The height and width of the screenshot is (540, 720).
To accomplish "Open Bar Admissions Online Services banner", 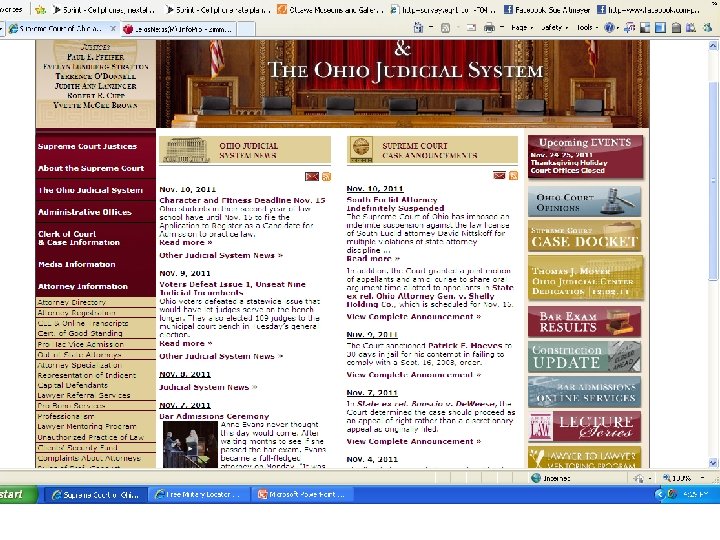I will (x=584, y=392).
